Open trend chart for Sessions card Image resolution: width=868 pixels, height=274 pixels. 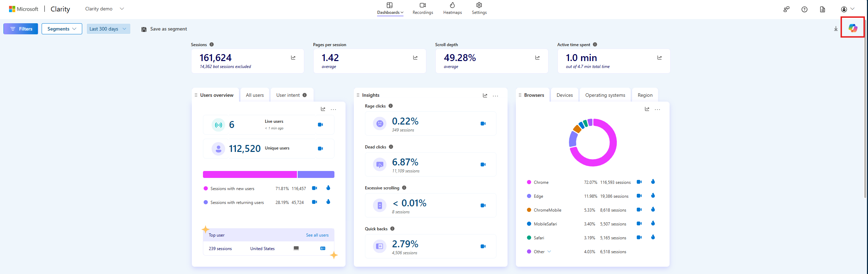(293, 58)
